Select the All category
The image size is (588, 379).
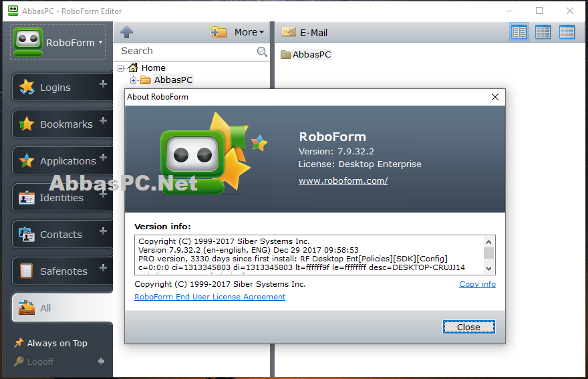tap(62, 307)
